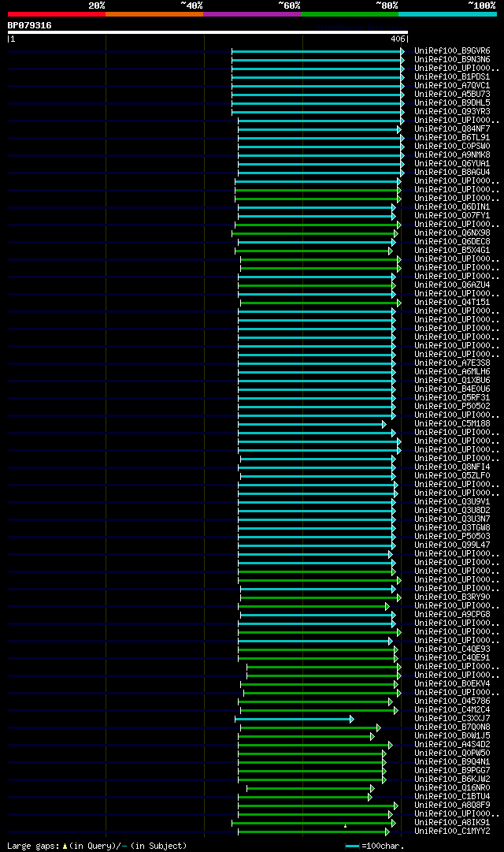
Task: Open hit UniRef100_Q93YR3
Action: tap(452, 112)
